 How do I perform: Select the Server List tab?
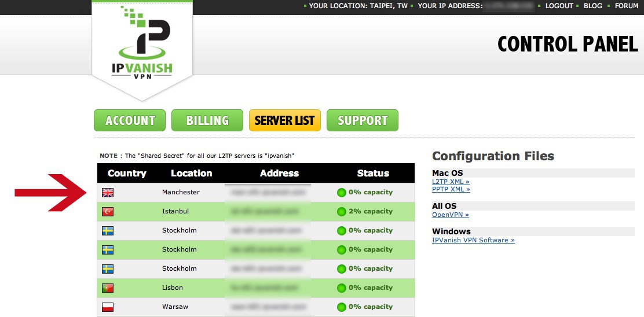(284, 120)
